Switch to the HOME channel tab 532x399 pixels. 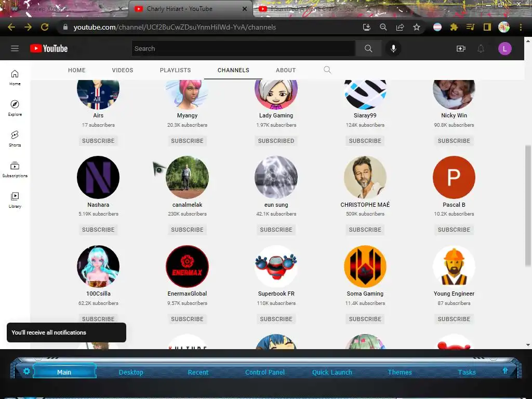[x=77, y=70]
